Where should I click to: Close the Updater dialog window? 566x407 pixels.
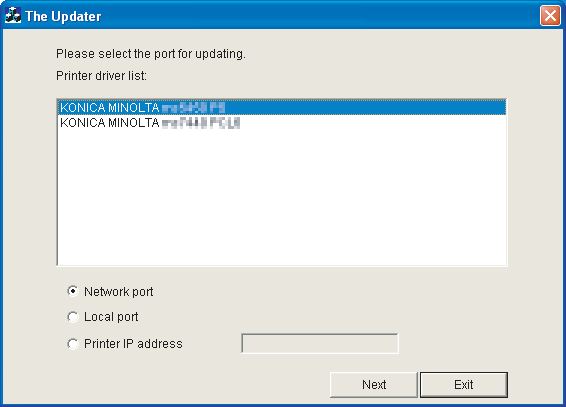[550, 16]
